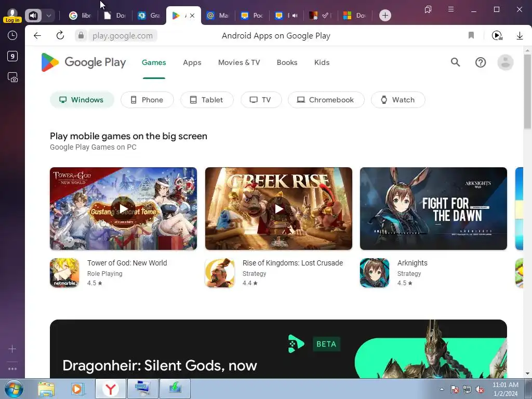The width and height of the screenshot is (532, 399).
Task: Click the account avatar icon
Action: click(505, 62)
